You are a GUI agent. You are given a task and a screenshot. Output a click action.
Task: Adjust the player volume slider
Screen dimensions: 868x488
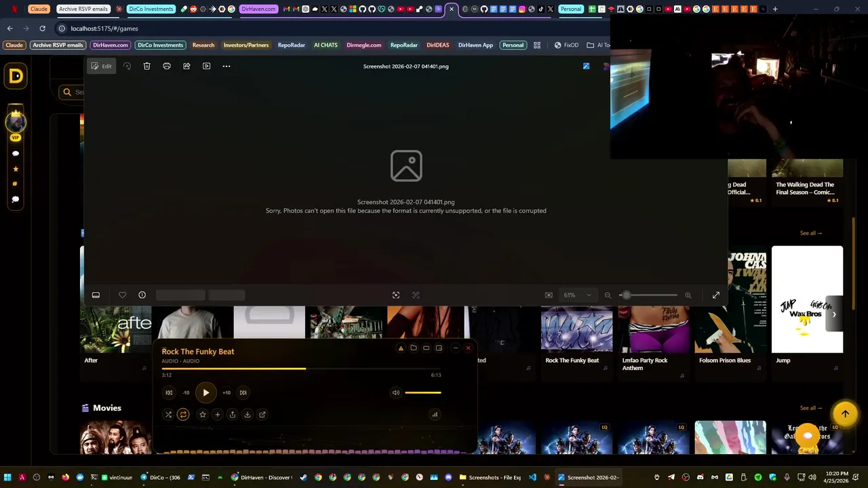click(x=423, y=392)
